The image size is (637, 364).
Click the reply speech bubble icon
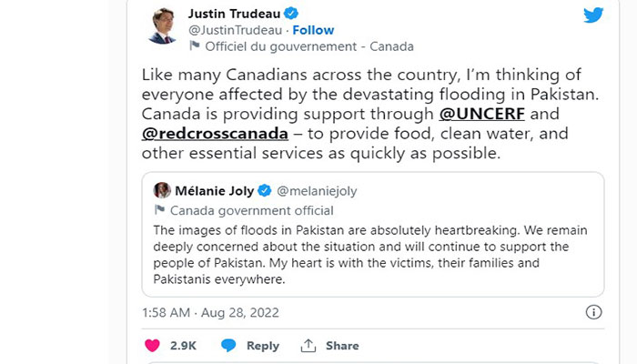tap(228, 346)
